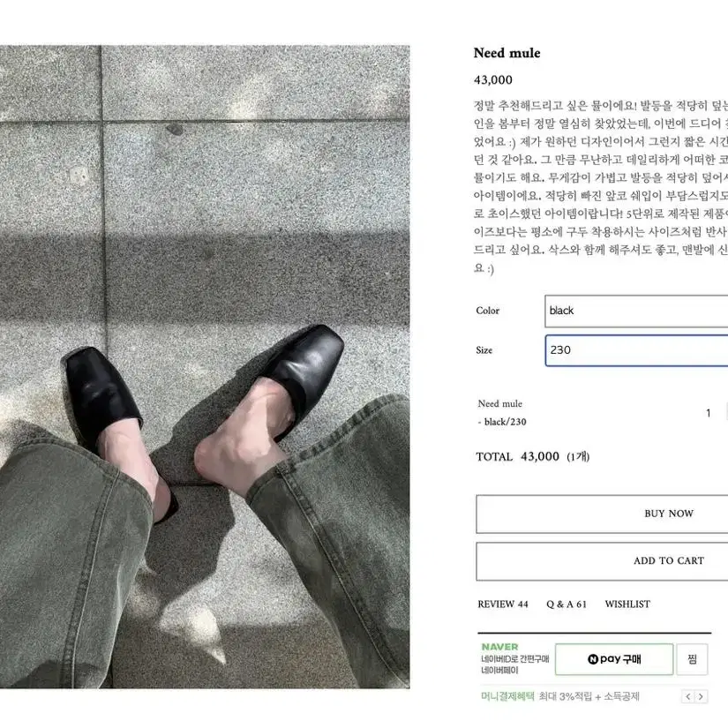728x728 pixels.
Task: Click the BUY NOW button
Action: click(x=602, y=514)
